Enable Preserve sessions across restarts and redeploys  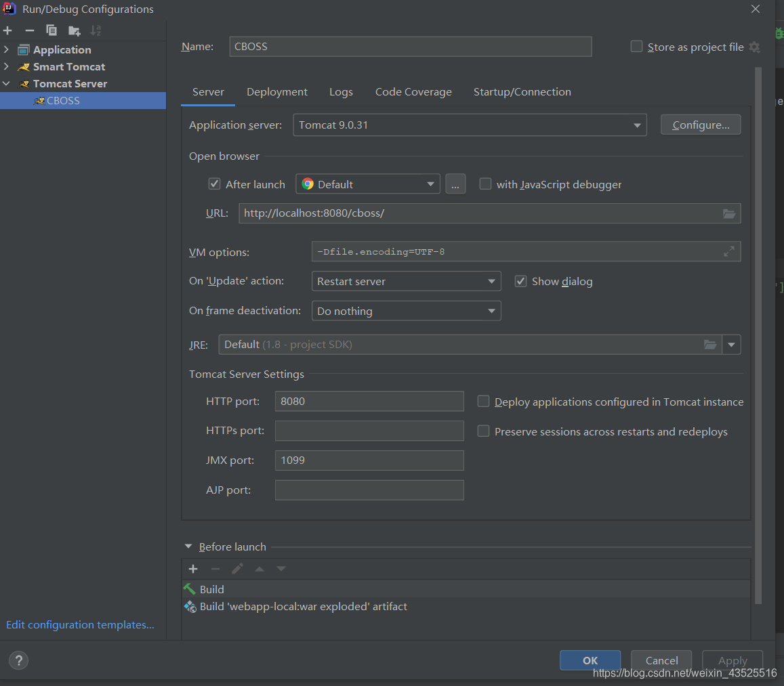[x=483, y=431]
